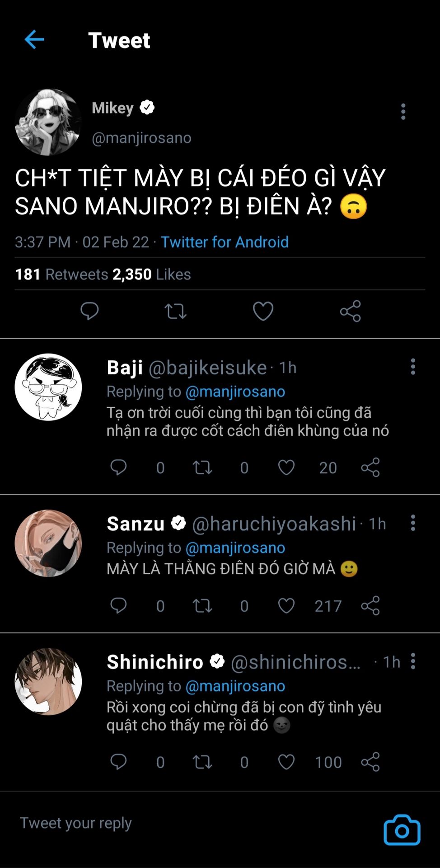Viewport: 440px width, 868px height.
Task: Open Mikey's profile picture
Action: (x=48, y=122)
